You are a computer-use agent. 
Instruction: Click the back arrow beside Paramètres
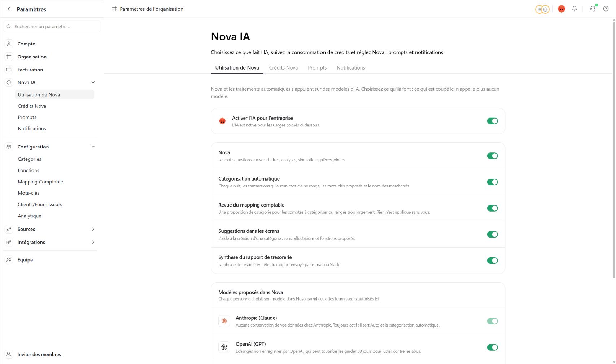tap(9, 9)
